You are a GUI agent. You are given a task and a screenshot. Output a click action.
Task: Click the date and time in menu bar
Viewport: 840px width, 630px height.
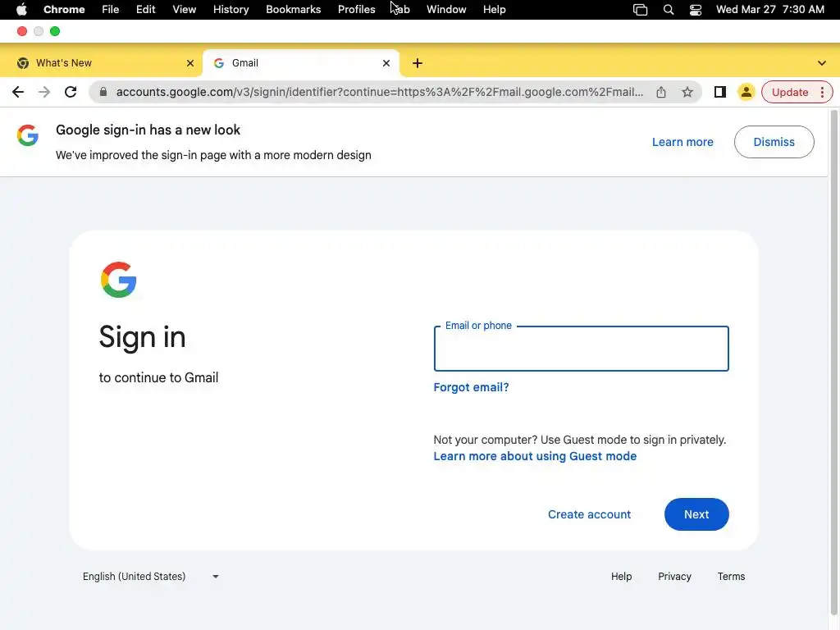click(x=769, y=9)
